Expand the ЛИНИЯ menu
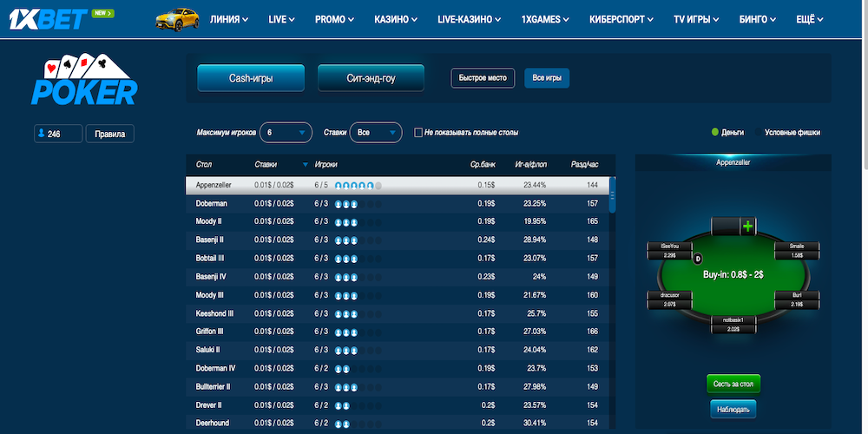The image size is (868, 434). pyautogui.click(x=229, y=18)
